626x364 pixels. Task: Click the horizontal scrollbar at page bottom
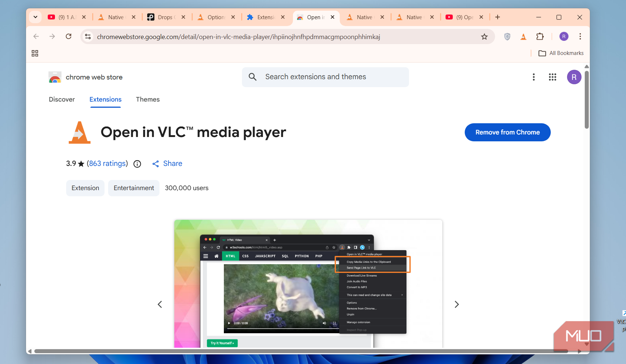coord(301,351)
